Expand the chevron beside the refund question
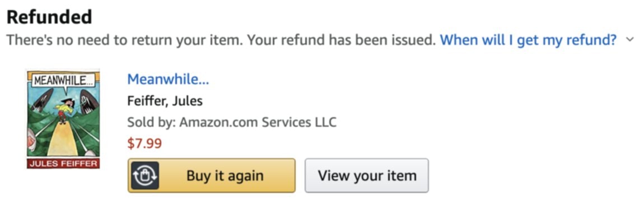This screenshot has height=203, width=644. coord(629,40)
